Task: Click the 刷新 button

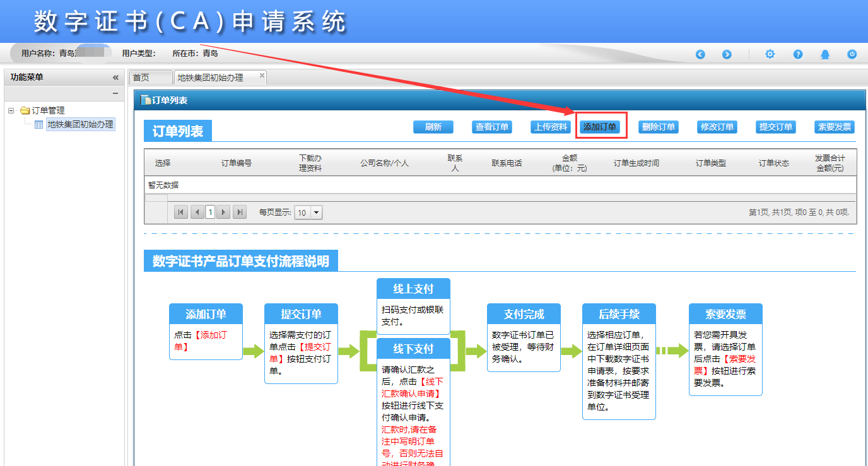Action: [x=433, y=127]
